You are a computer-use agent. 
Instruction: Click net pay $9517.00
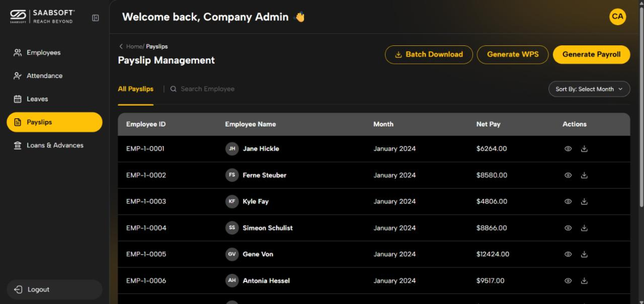[491, 281]
